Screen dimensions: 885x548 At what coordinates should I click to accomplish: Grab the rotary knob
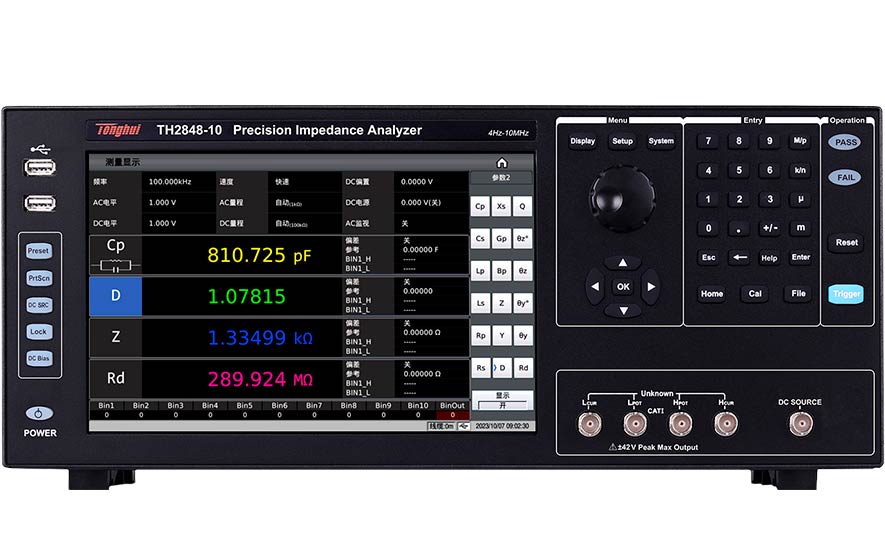pos(622,198)
